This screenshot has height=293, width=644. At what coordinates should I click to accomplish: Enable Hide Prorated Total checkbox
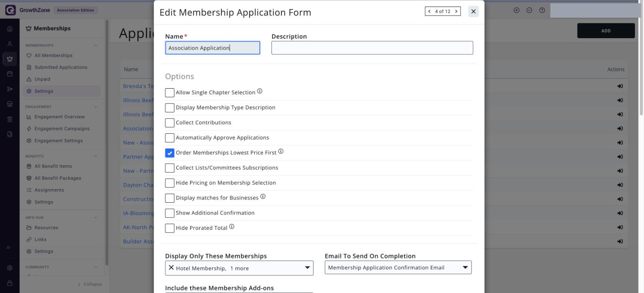170,228
